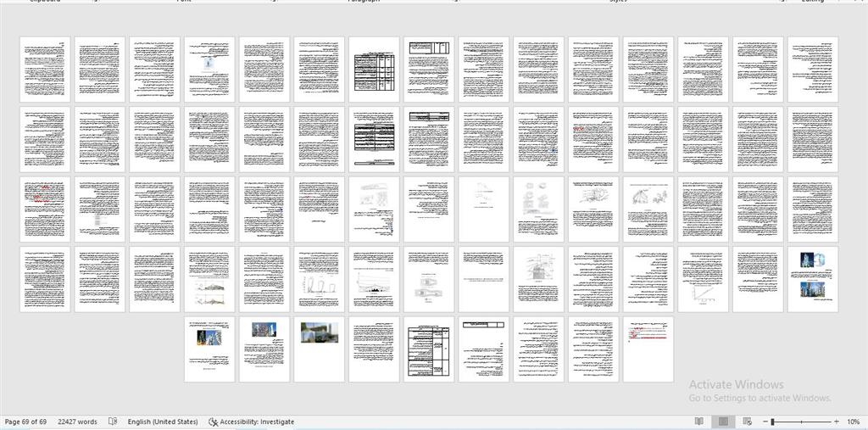Screen dimensions: 868x430
Task: Open navigation via Page 69 of 69
Action: pyautogui.click(x=25, y=422)
